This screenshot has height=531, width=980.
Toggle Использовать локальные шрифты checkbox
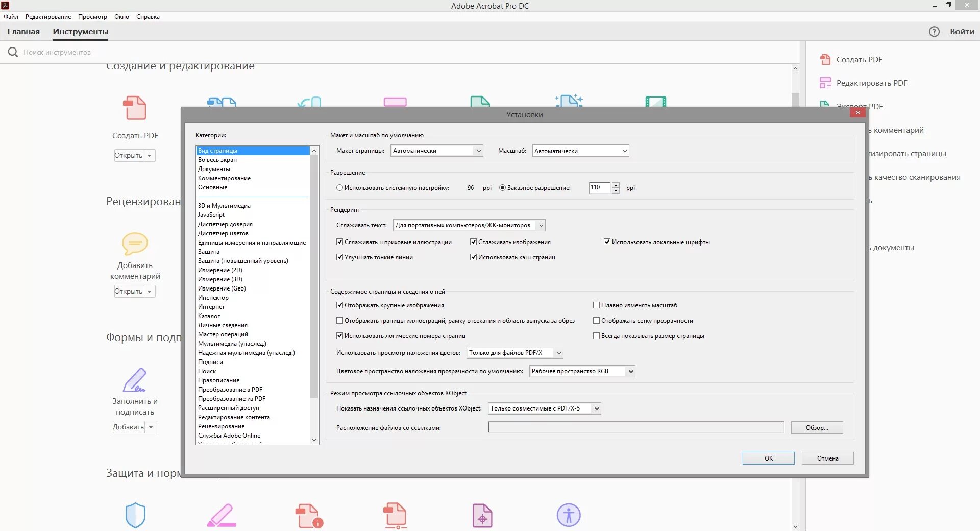coord(607,242)
